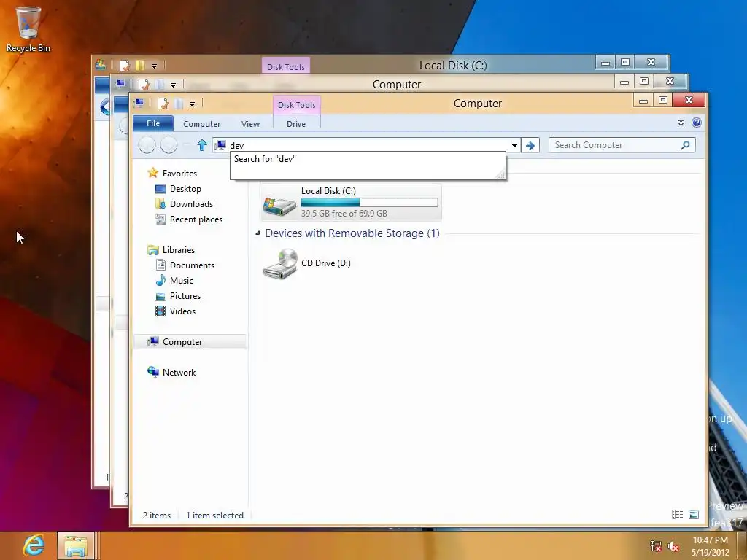Select Desktop under Favorites
This screenshot has width=747, height=560.
(x=185, y=189)
